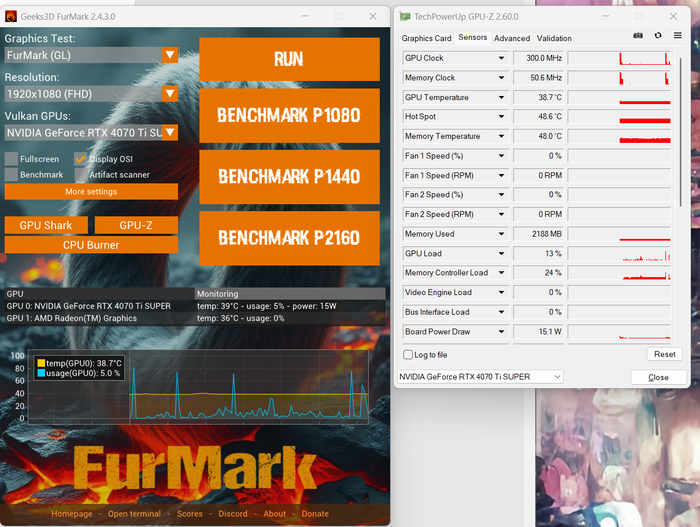Viewport: 700px width, 527px height.
Task: Open the GPU Temperature sensor dropdown
Action: tap(501, 97)
